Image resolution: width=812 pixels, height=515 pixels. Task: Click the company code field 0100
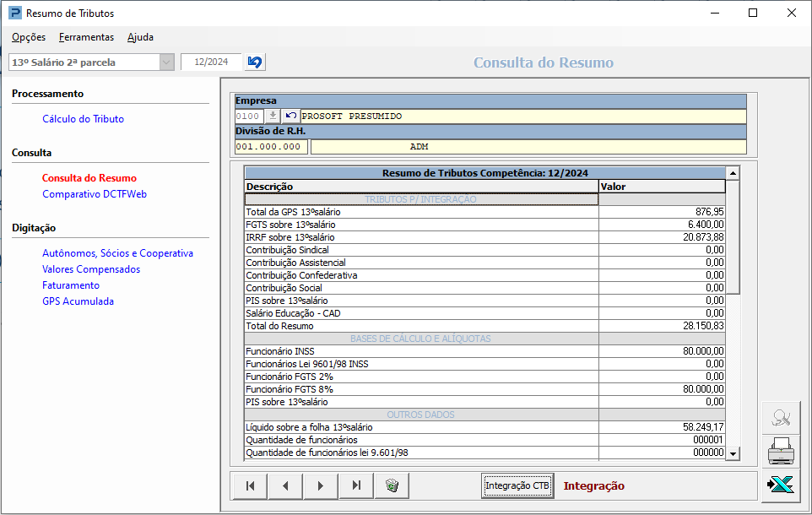(250, 116)
